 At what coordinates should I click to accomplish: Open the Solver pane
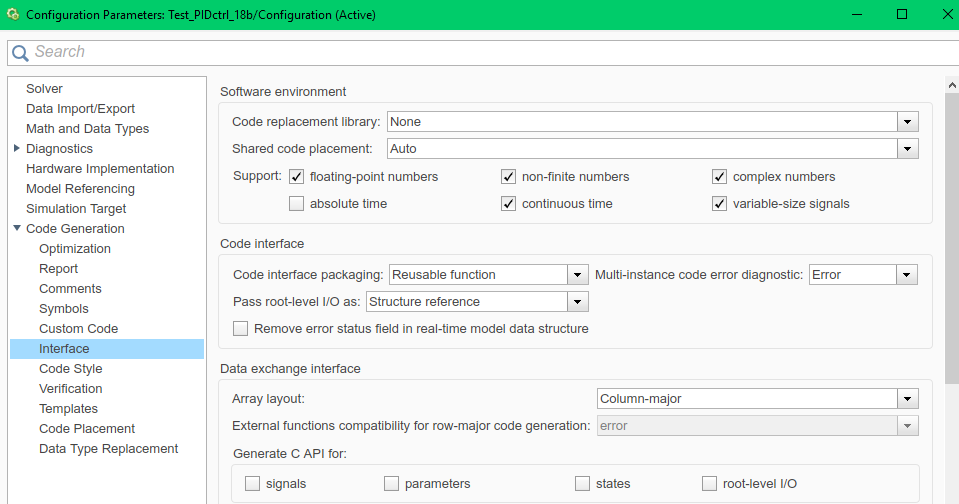click(44, 89)
